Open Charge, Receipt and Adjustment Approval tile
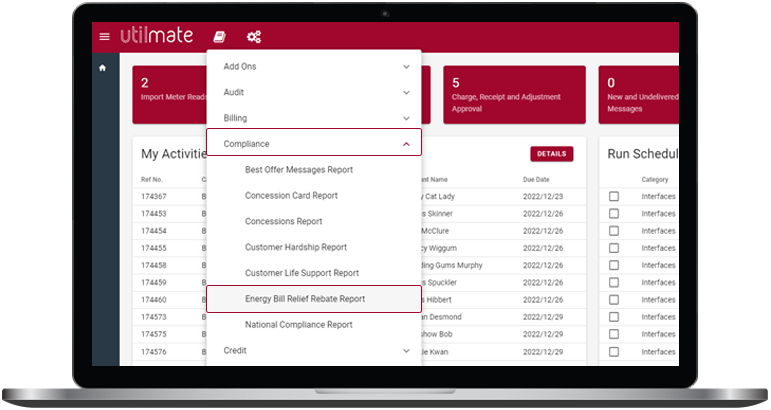Screen dimensions: 771x410 coord(514,95)
